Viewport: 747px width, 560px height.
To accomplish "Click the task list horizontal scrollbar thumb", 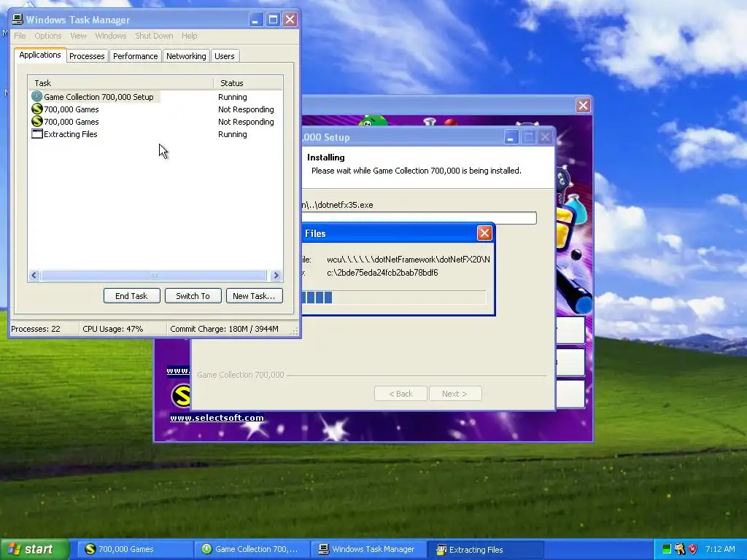I will point(154,275).
